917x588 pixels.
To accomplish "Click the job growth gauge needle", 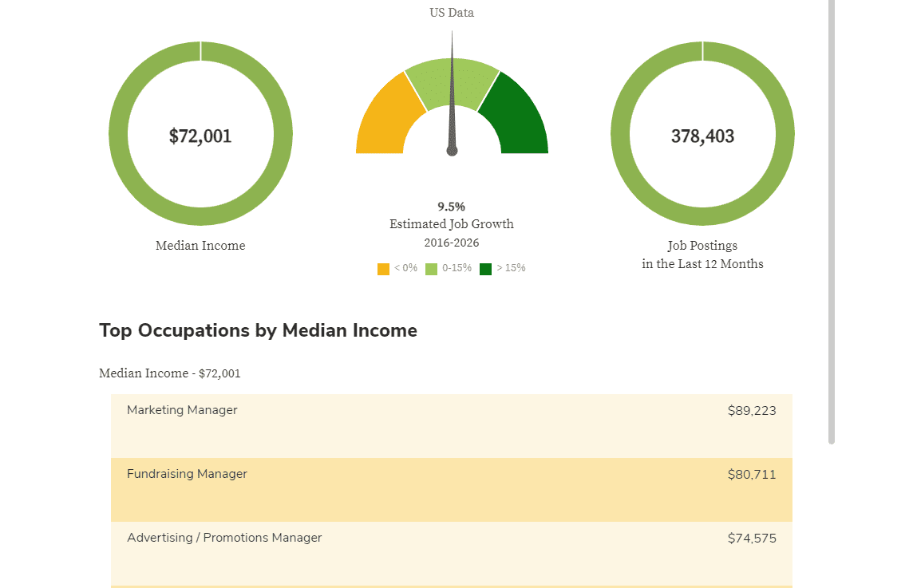I will pyautogui.click(x=452, y=93).
